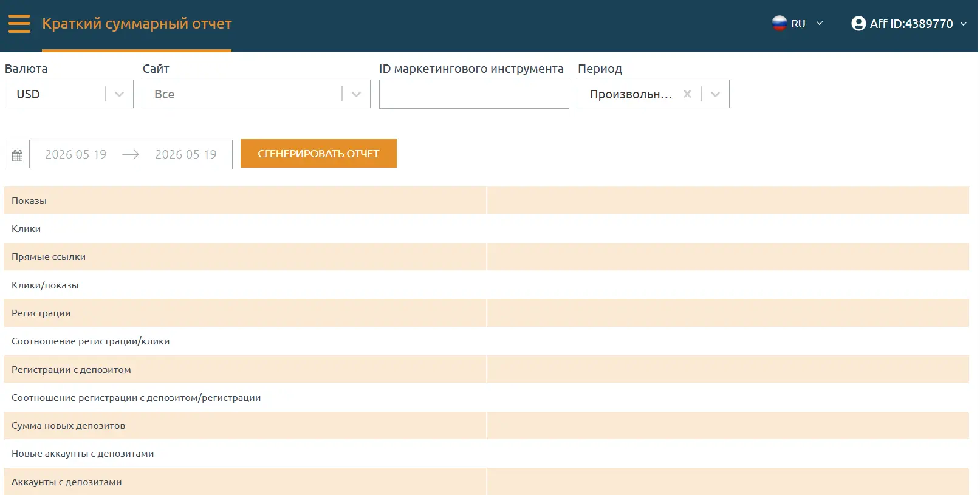Expand the RU language selector chevron
The width and height of the screenshot is (980, 495).
820,24
